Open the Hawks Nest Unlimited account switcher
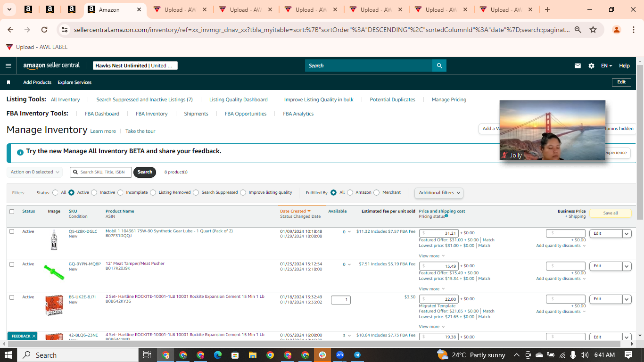 [x=135, y=66]
